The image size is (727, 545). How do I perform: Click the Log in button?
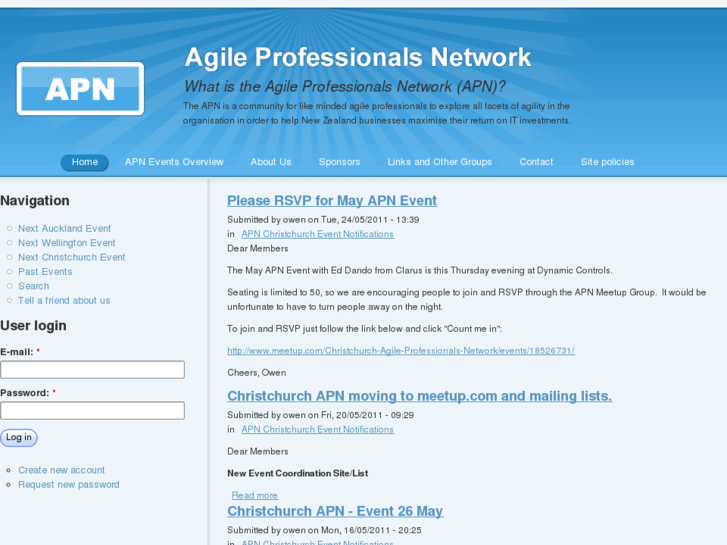point(19,437)
